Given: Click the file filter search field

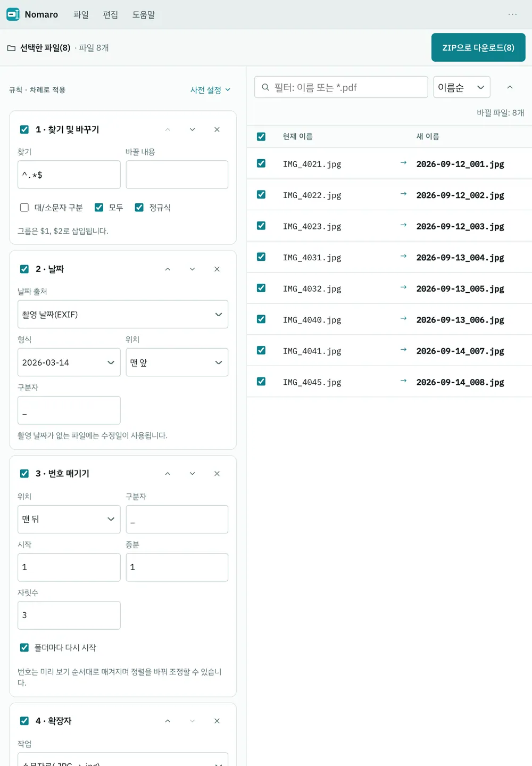Looking at the screenshot, I should (x=341, y=87).
